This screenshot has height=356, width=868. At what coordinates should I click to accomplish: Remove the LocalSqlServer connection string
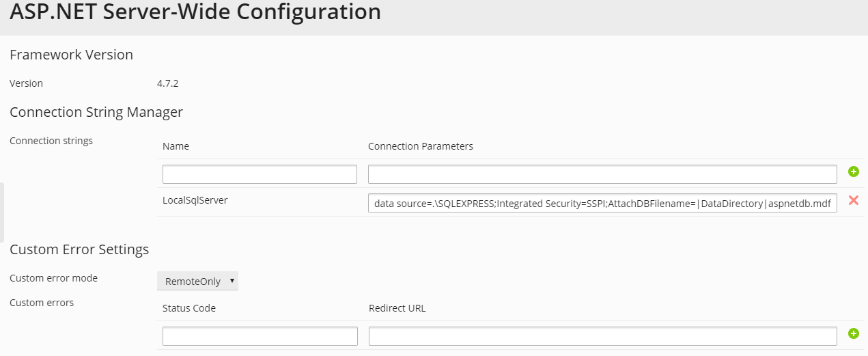[x=853, y=200]
